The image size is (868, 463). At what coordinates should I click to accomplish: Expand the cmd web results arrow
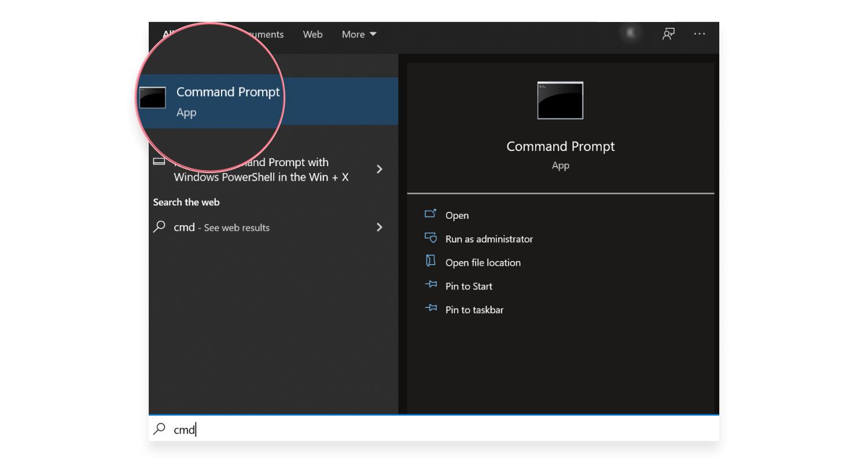click(x=380, y=227)
